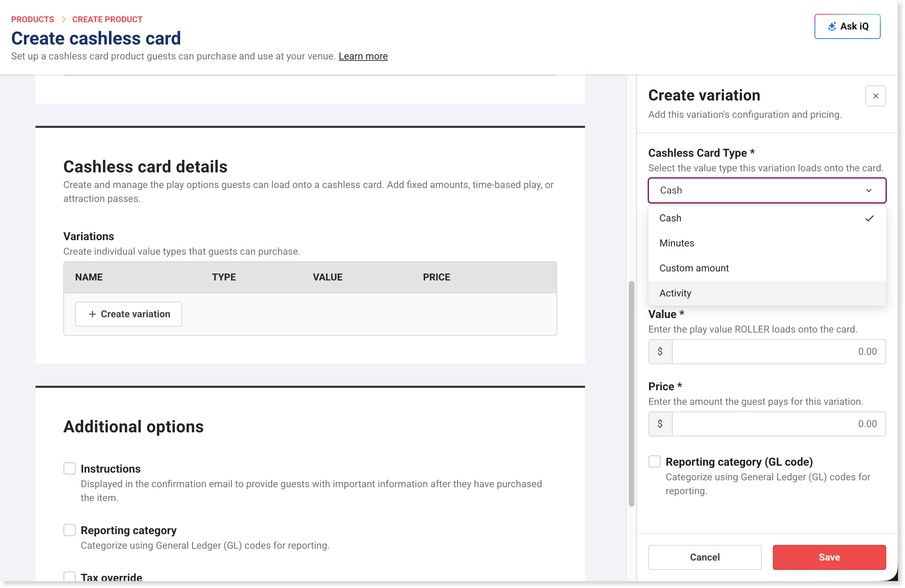
Task: Select Cash from the dropdown list
Action: (x=767, y=218)
